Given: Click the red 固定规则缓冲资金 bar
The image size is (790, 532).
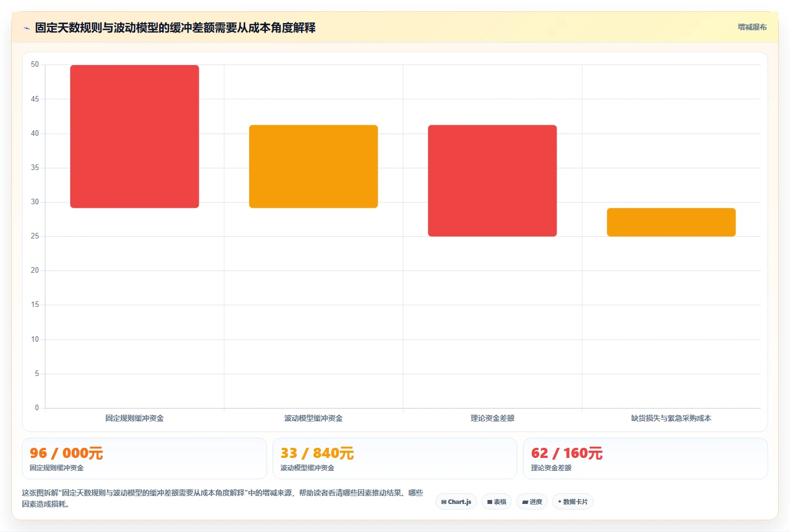Looking at the screenshot, I should coord(135,136).
